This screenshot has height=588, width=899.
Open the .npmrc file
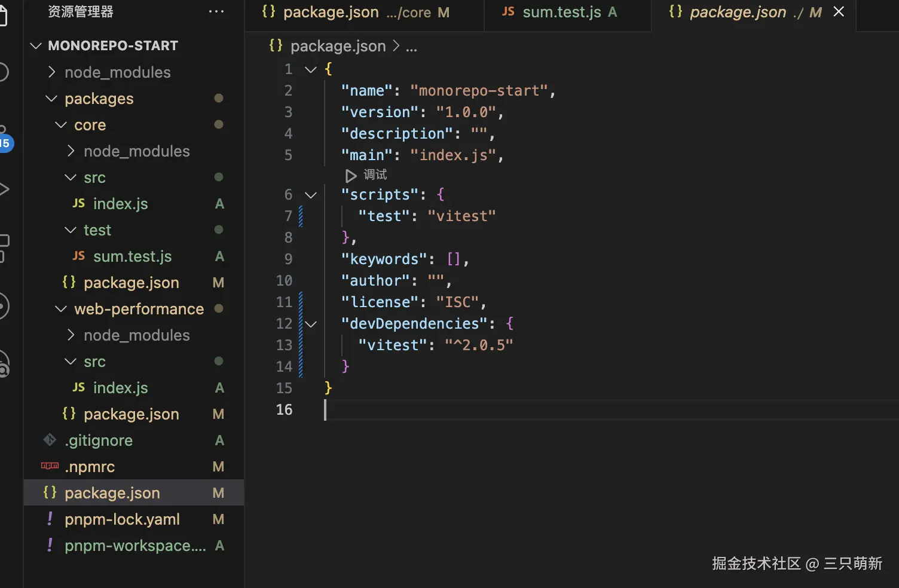(134, 467)
